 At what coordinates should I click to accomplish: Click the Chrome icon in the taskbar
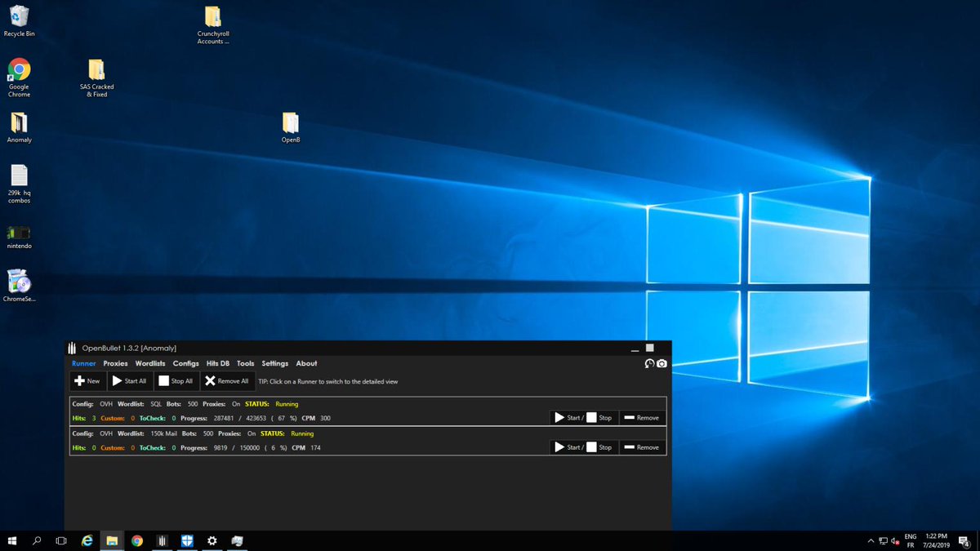click(137, 540)
